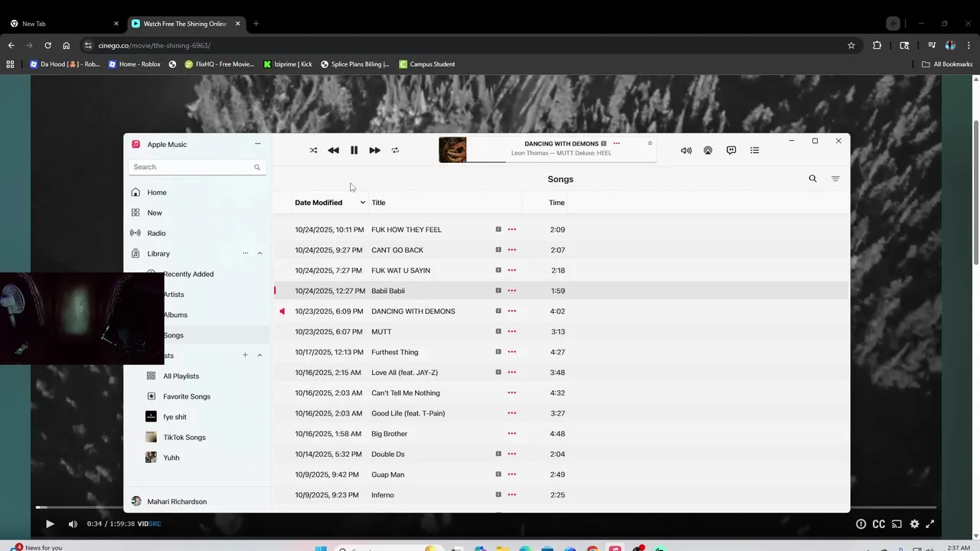The image size is (980, 551).
Task: Click the Apple Music search field
Action: 197,167
